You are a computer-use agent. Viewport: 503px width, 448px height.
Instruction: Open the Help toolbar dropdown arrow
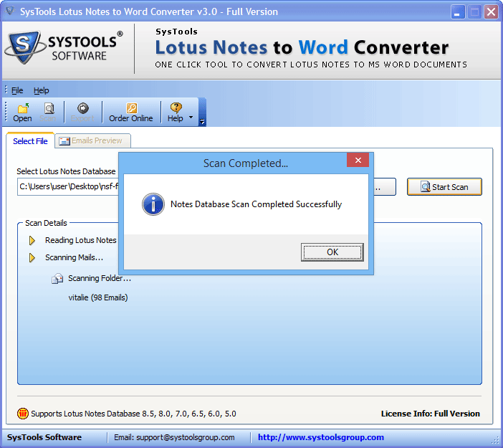191,117
